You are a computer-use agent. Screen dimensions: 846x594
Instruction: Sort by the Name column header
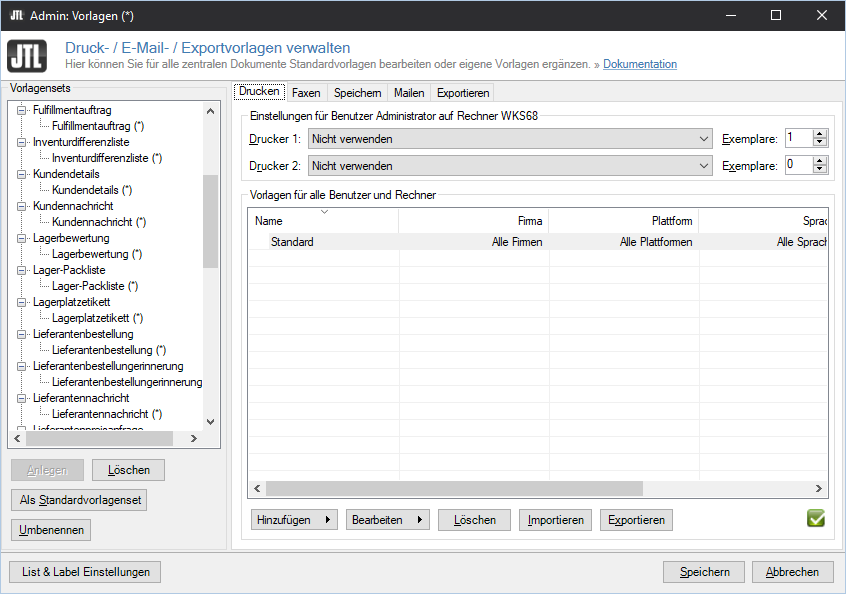(324, 221)
